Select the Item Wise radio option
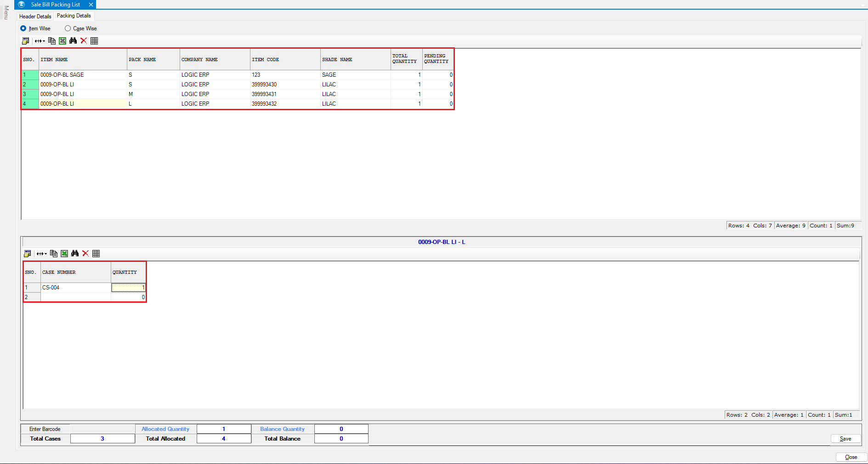The height and width of the screenshot is (464, 868). coord(23,28)
